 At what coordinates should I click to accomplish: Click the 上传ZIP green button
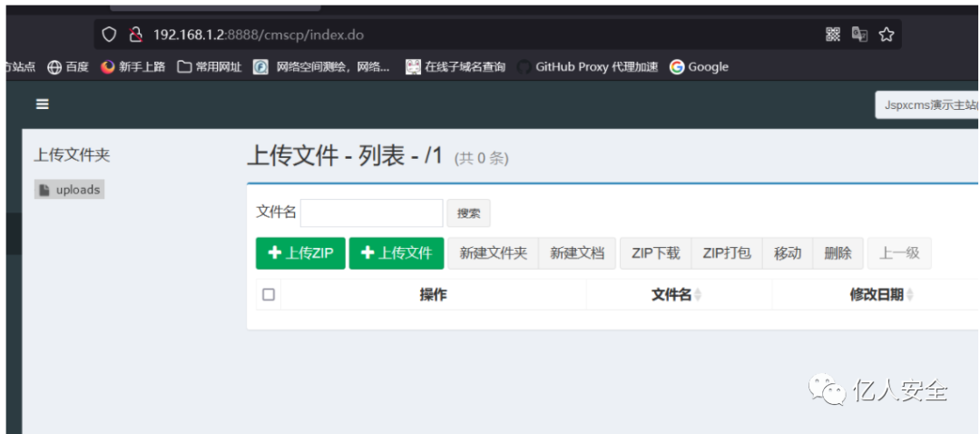coord(300,253)
